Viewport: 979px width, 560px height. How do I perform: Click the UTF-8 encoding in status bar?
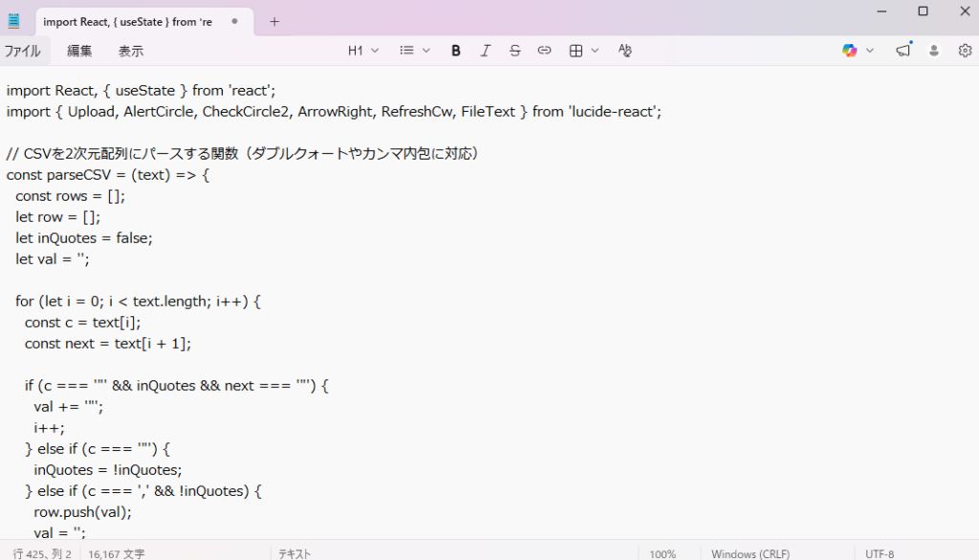(880, 553)
